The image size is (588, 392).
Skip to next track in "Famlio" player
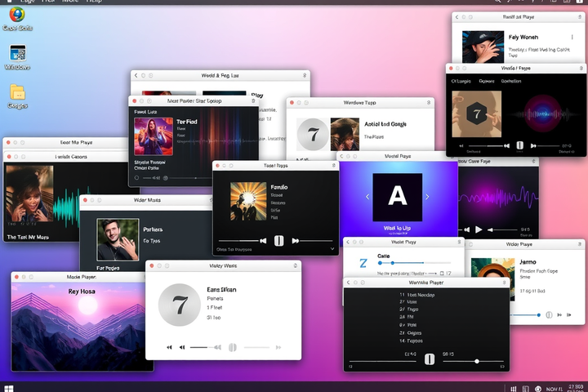pos(296,241)
